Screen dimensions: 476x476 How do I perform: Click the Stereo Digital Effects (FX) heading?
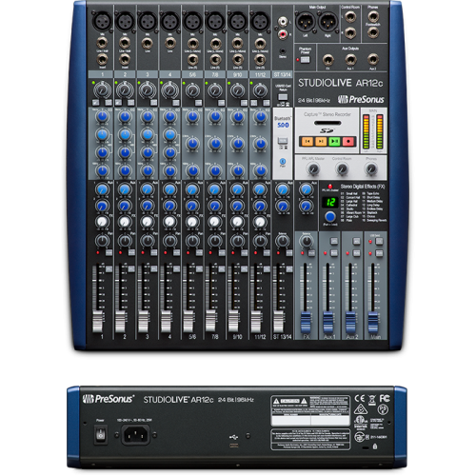pyautogui.click(x=362, y=187)
